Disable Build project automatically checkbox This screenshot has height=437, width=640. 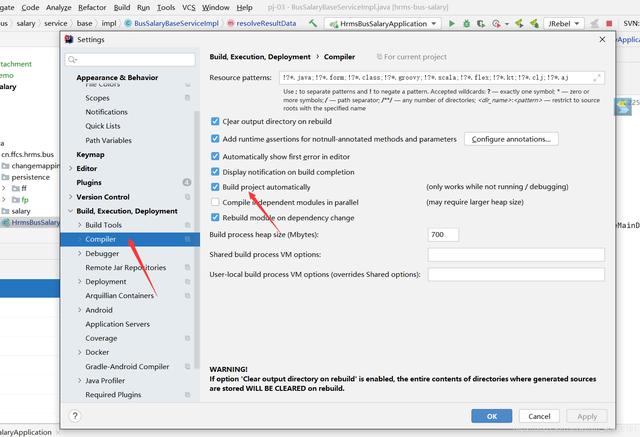[215, 187]
